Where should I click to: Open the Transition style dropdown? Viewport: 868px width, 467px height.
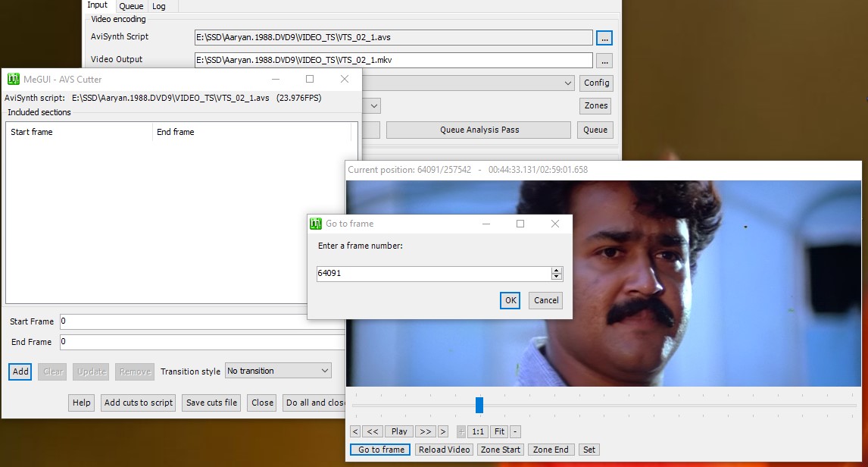(278, 371)
